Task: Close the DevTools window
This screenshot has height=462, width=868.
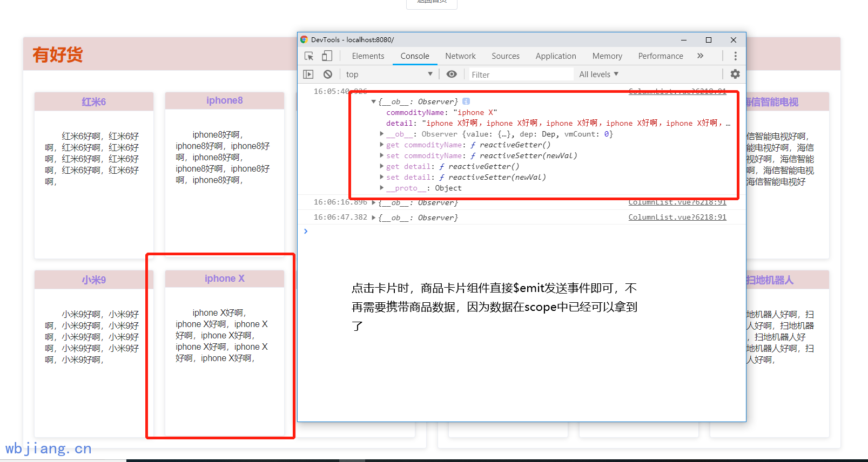Action: [x=734, y=40]
